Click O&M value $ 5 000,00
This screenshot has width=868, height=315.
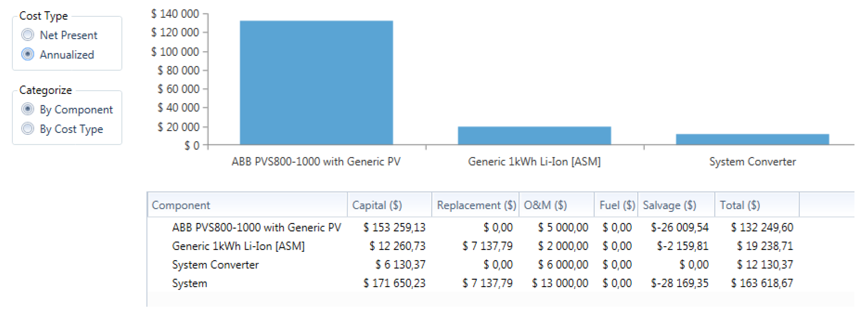563,227
